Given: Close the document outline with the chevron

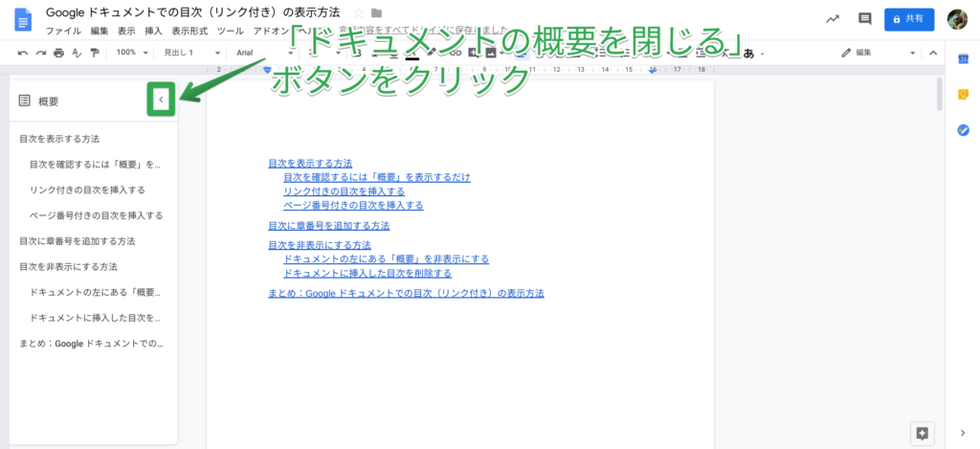Looking at the screenshot, I should pyautogui.click(x=161, y=99).
